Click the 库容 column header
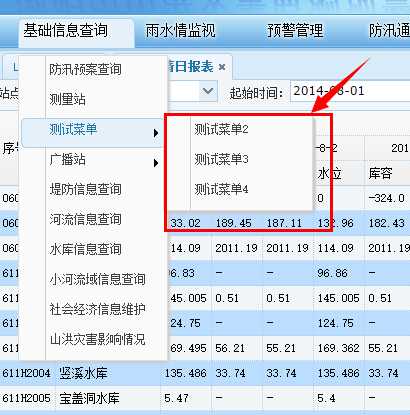 [x=380, y=173]
